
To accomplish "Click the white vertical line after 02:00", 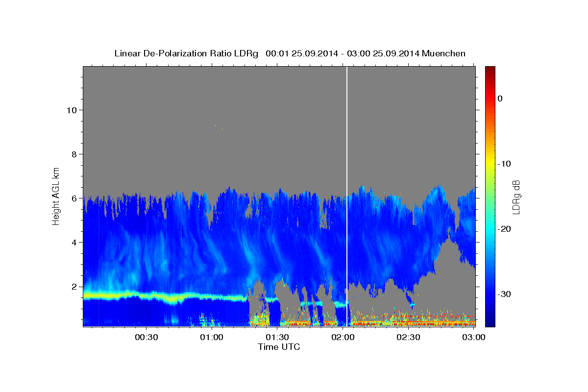I will point(347,196).
